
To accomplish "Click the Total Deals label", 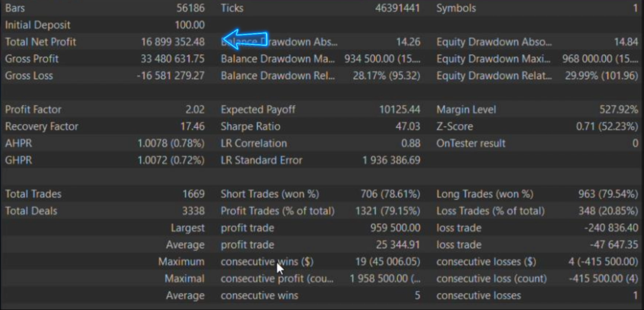I will 31,211.
